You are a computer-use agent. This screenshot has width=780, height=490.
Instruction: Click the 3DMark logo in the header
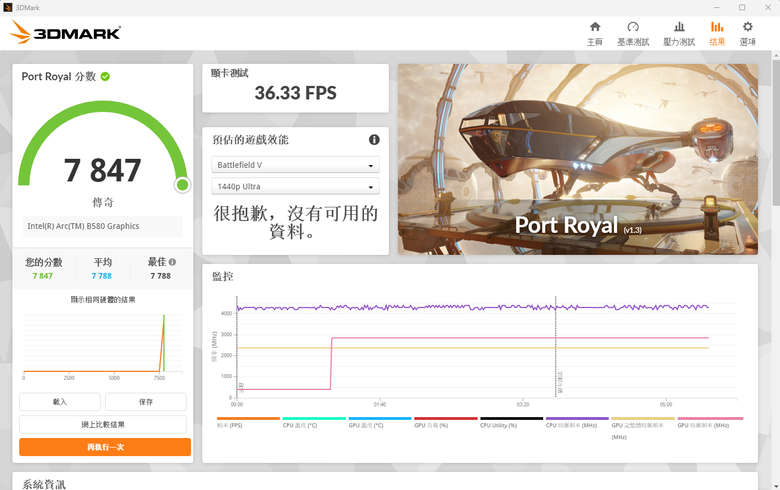point(65,32)
